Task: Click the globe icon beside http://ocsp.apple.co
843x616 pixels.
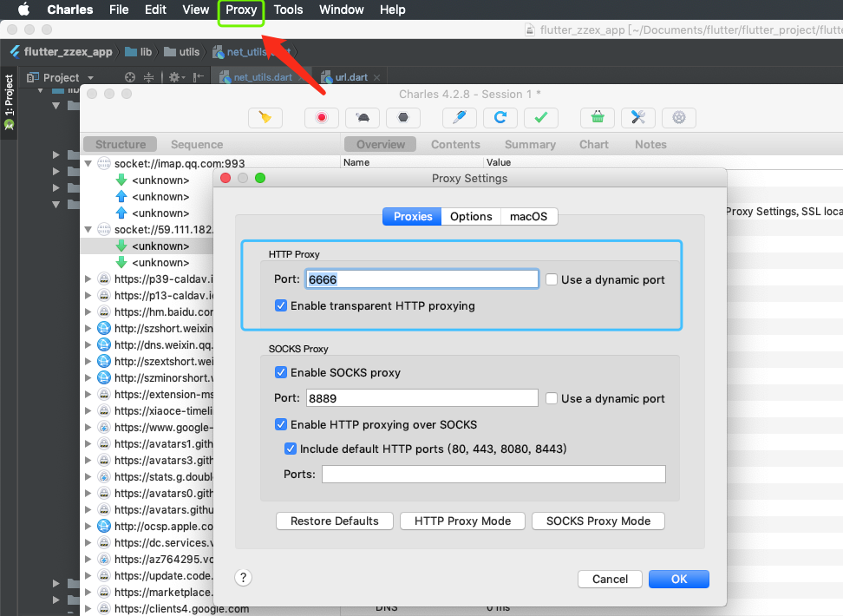Action: coord(104,526)
